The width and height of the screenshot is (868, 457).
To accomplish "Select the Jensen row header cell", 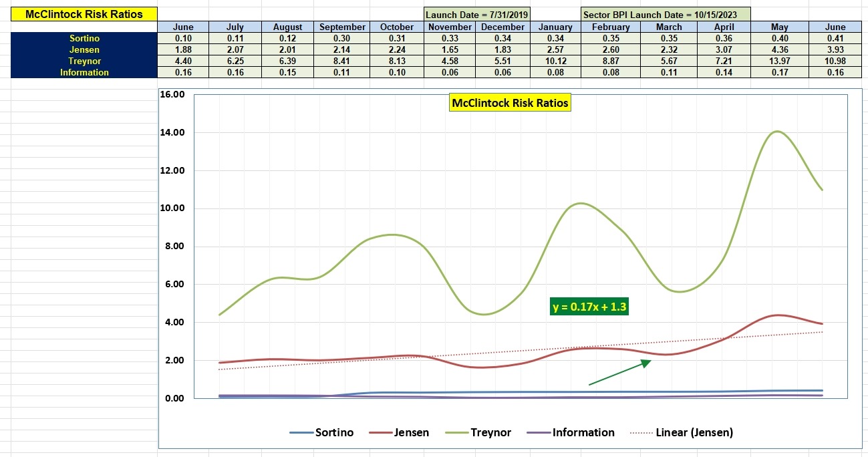I will pyautogui.click(x=84, y=49).
